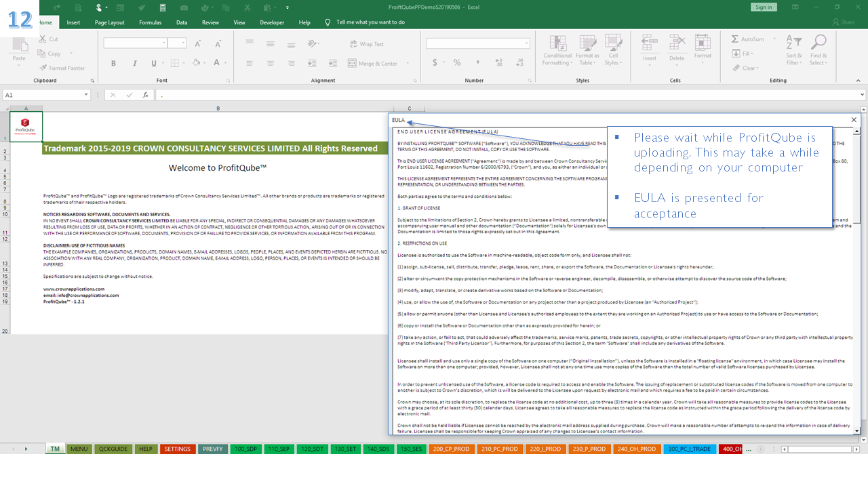Click the Share button
Image resolution: width=868 pixels, height=488 pixels.
tap(842, 22)
